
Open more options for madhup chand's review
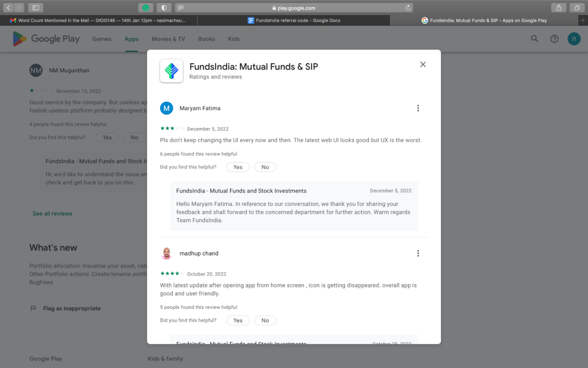(418, 253)
